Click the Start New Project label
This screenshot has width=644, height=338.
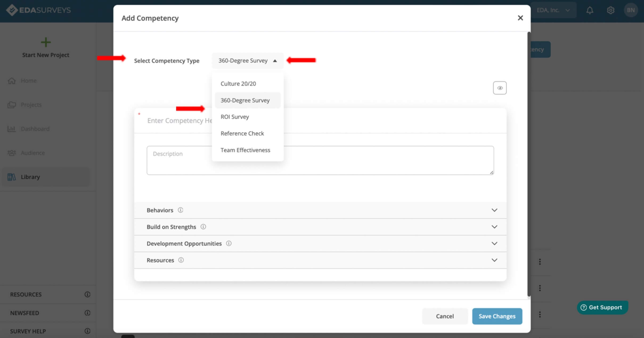(x=46, y=55)
